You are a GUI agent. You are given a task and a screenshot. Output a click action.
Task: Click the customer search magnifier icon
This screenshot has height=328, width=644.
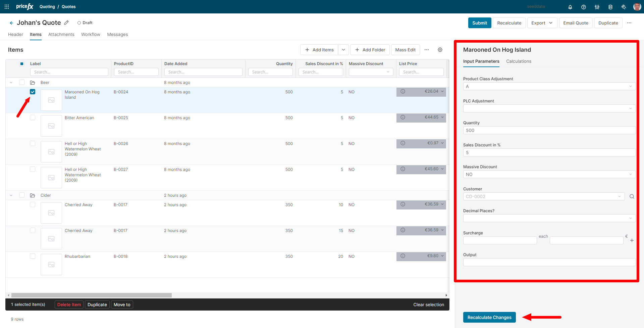click(x=632, y=196)
